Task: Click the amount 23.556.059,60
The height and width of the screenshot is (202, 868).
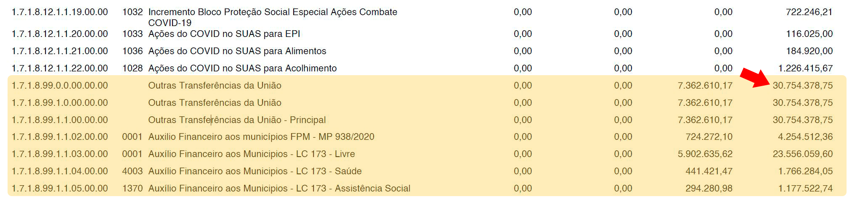Action: 802,154
